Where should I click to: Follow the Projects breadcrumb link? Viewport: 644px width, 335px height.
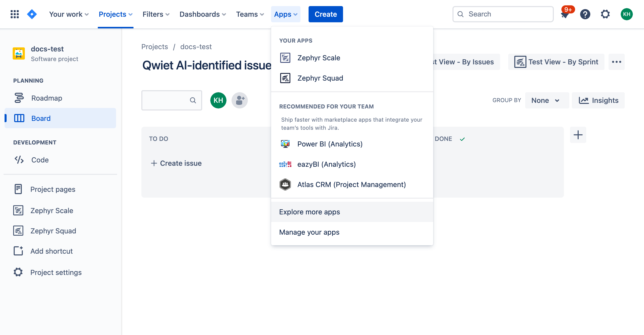point(155,47)
